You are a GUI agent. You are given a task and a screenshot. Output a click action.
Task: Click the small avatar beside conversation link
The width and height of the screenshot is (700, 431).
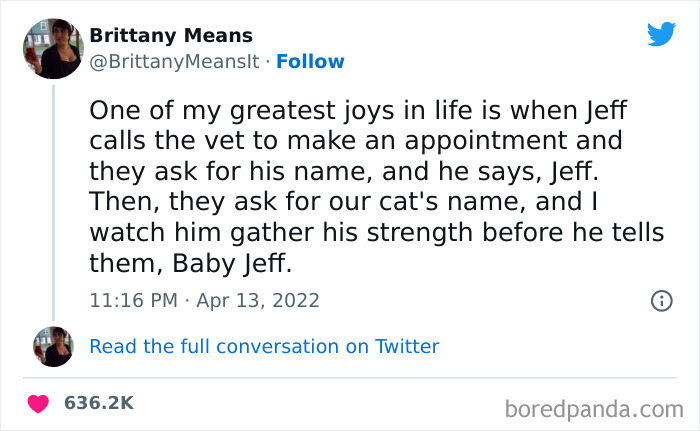tap(53, 346)
